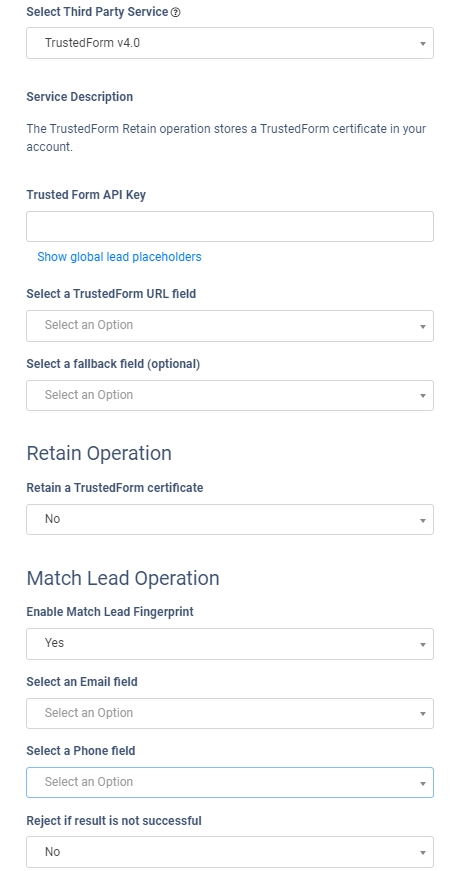The width and height of the screenshot is (460, 871).
Task: Open the fallback field (optional) dropdown
Action: [229, 396]
